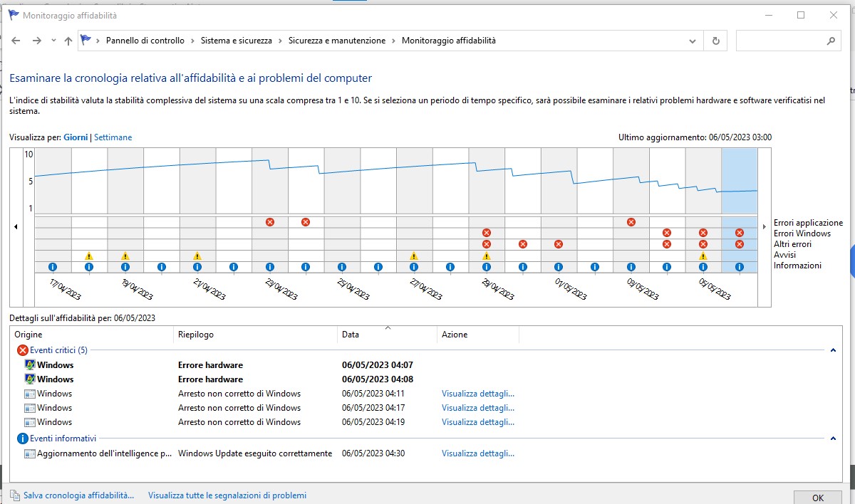855x504 pixels.
Task: Refresh the address bar location
Action: point(716,41)
